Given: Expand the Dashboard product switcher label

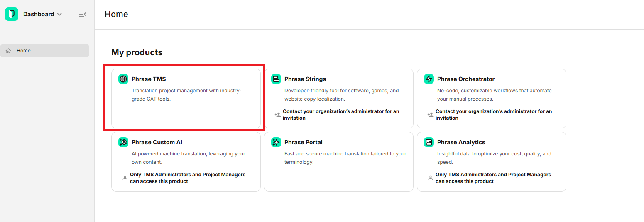Looking at the screenshot, I should coord(39,14).
